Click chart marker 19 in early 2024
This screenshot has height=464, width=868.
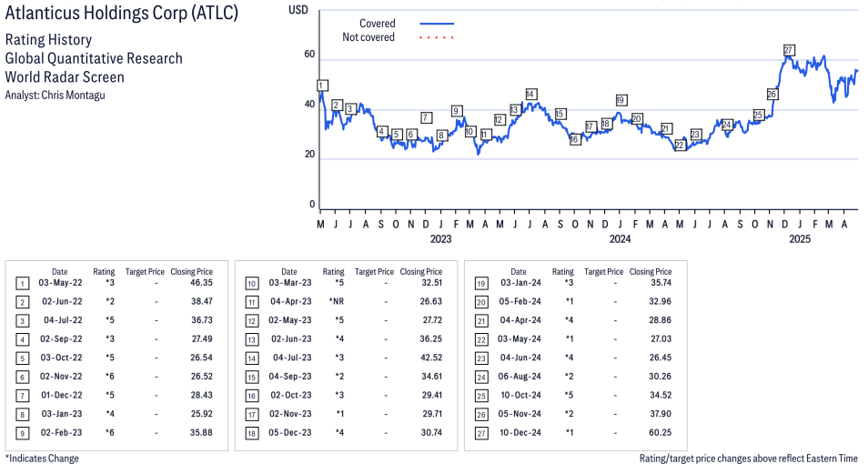point(621,100)
